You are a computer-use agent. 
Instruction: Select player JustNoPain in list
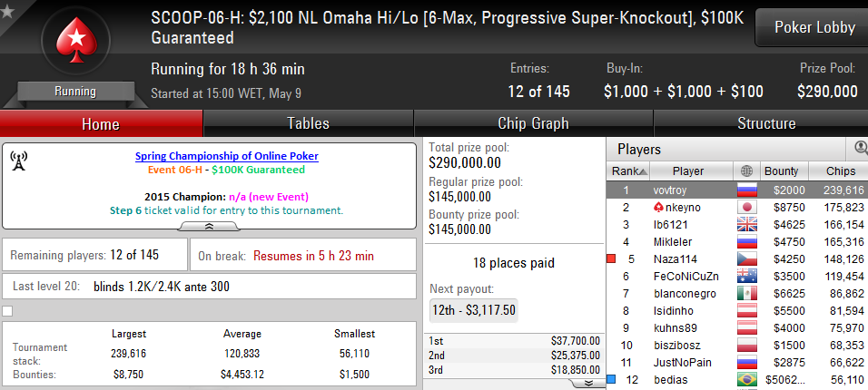tap(737, 363)
